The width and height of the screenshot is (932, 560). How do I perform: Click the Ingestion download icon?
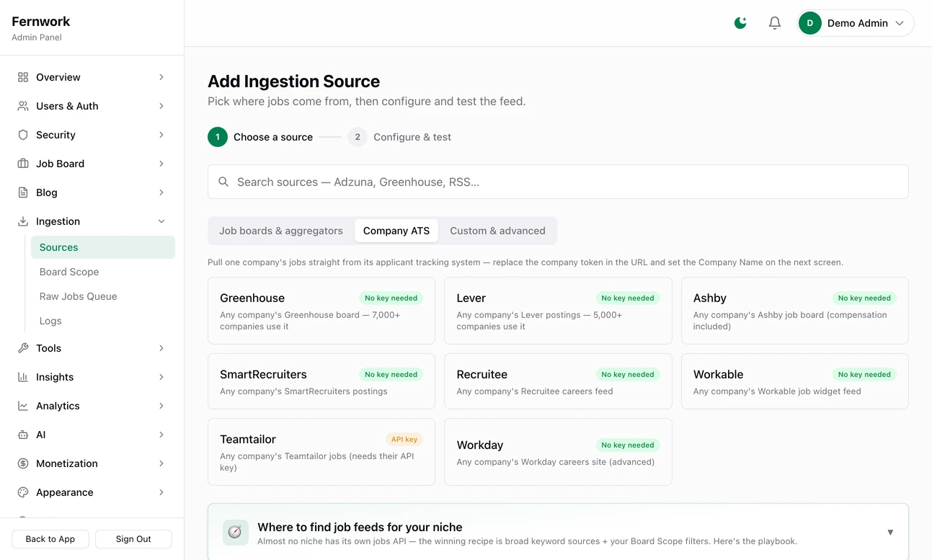(x=23, y=221)
